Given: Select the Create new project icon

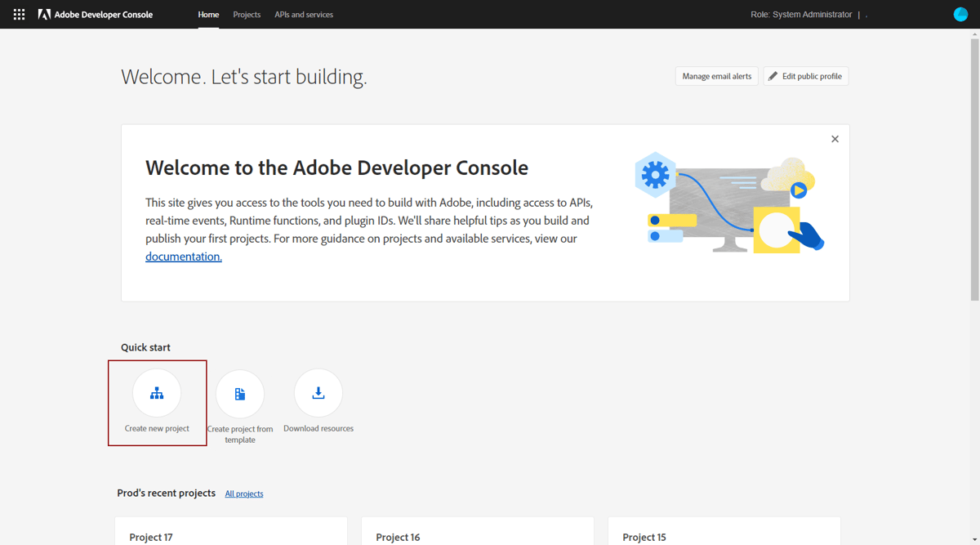Looking at the screenshot, I should pyautogui.click(x=157, y=393).
